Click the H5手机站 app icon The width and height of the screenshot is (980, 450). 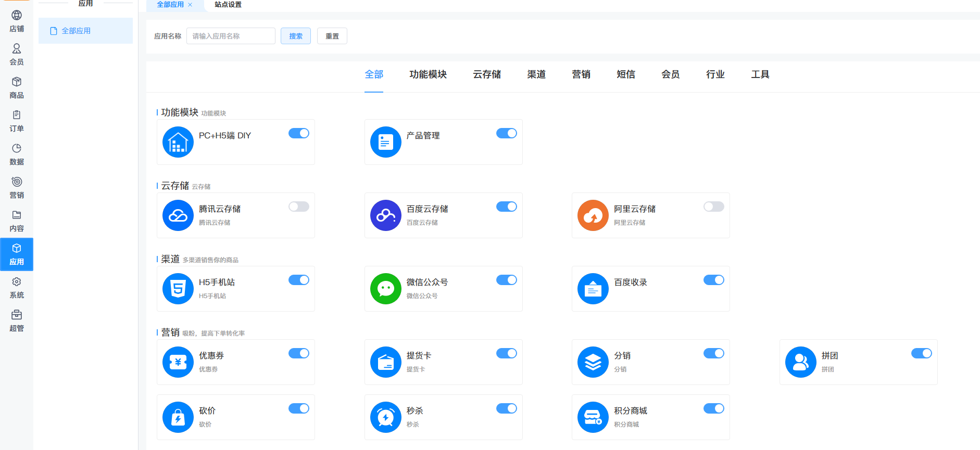pos(178,289)
